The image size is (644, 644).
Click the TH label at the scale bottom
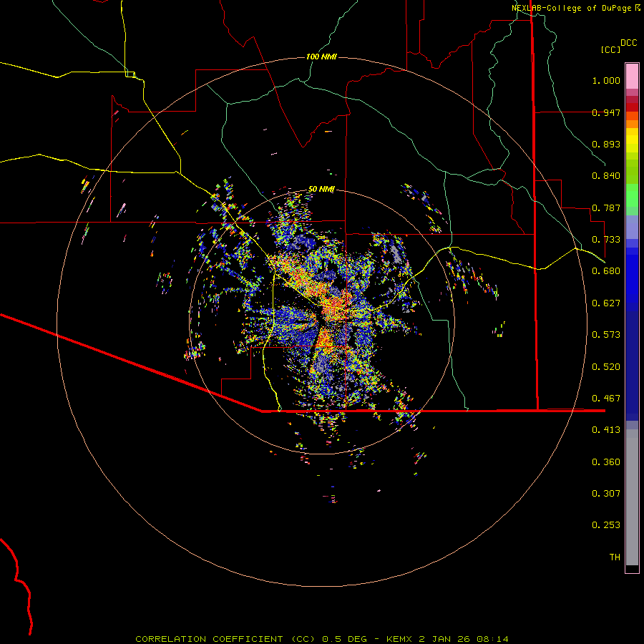tap(615, 557)
